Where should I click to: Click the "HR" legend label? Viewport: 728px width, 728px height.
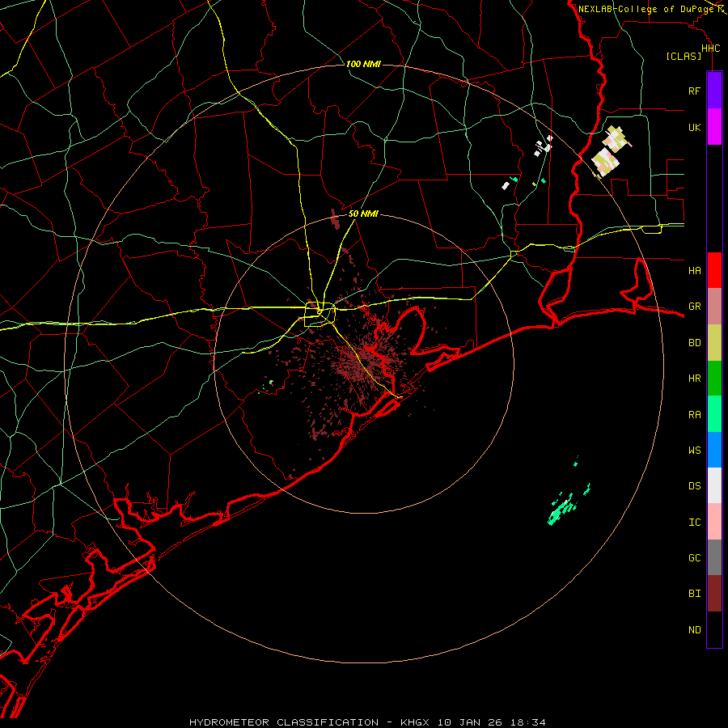(694, 379)
